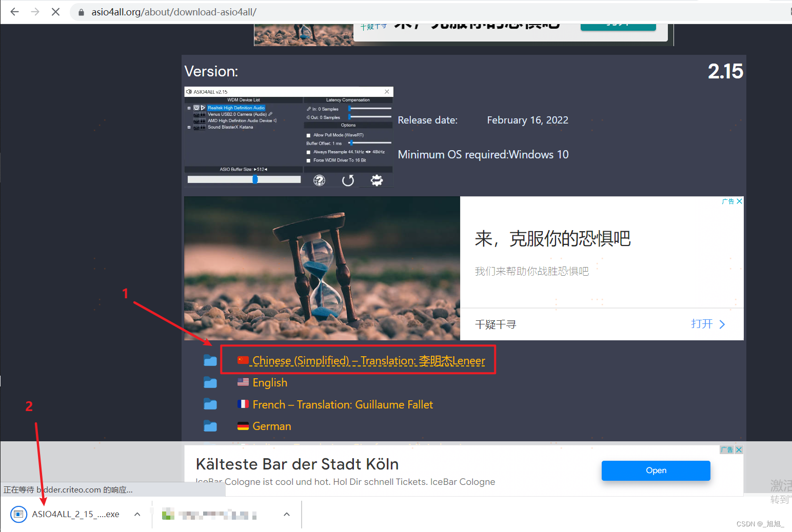Click the browser forward arrow
Image resolution: width=792 pixels, height=532 pixels.
35,11
